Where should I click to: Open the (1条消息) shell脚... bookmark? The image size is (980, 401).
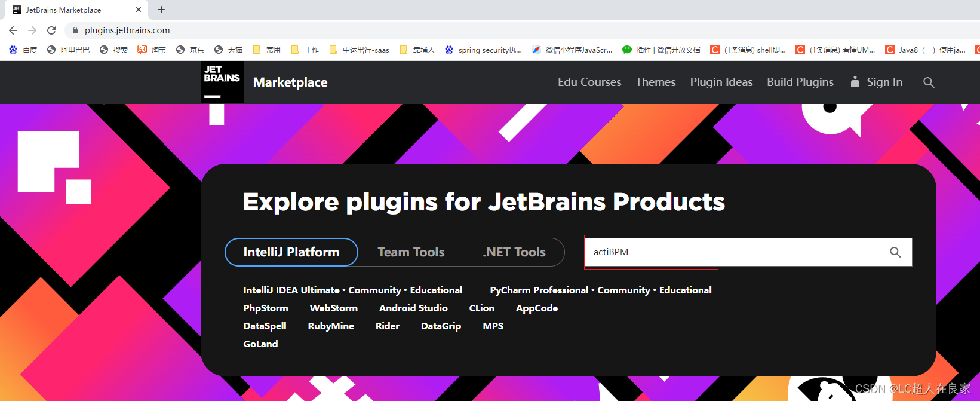(748, 50)
